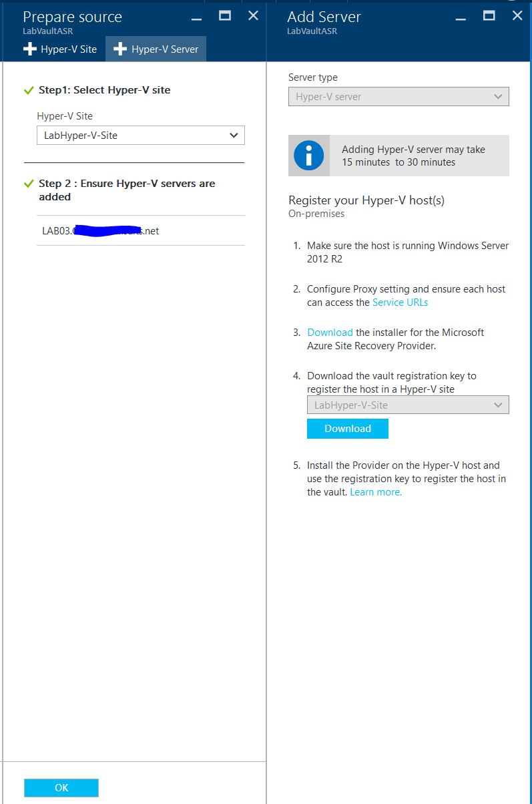Select the Hyper-V Server toolbar tab

tap(156, 49)
